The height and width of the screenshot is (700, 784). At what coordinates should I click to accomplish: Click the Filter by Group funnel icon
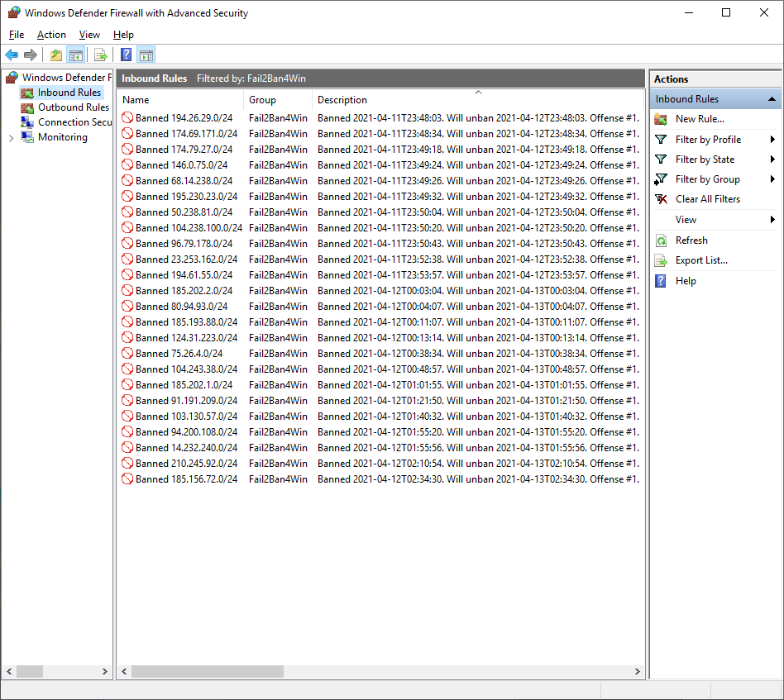click(661, 179)
